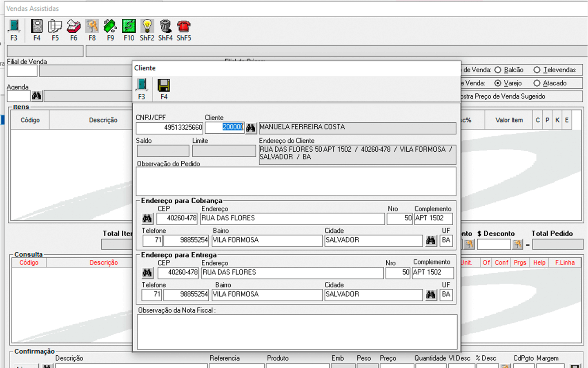Click the F.Linha column header in Consulta
This screenshot has width=588, height=368.
(565, 263)
